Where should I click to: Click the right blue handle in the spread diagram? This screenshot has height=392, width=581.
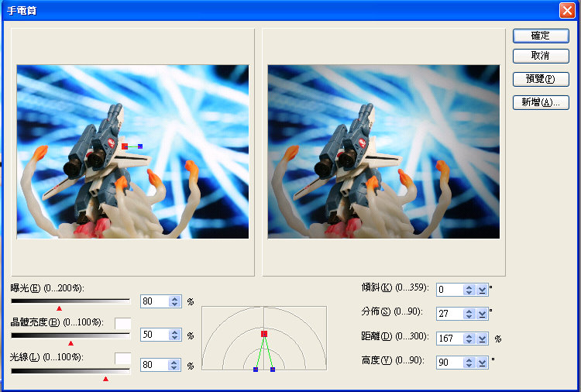click(x=273, y=370)
